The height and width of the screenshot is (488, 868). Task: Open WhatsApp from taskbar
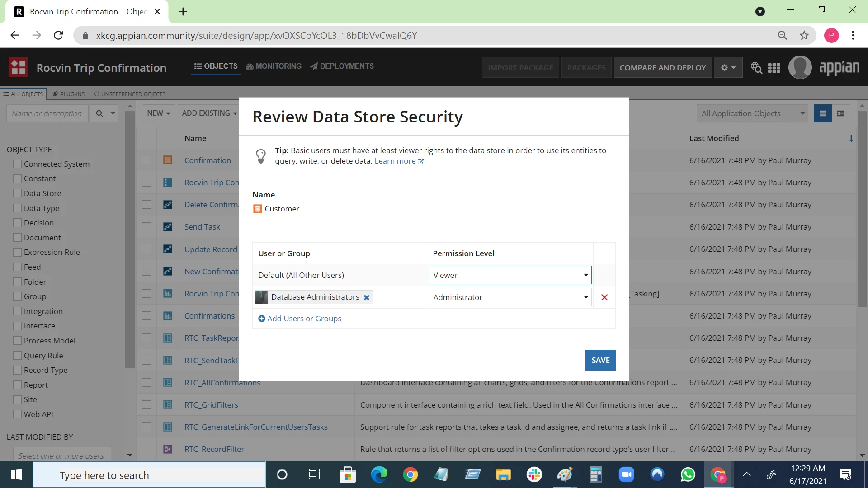(x=688, y=474)
